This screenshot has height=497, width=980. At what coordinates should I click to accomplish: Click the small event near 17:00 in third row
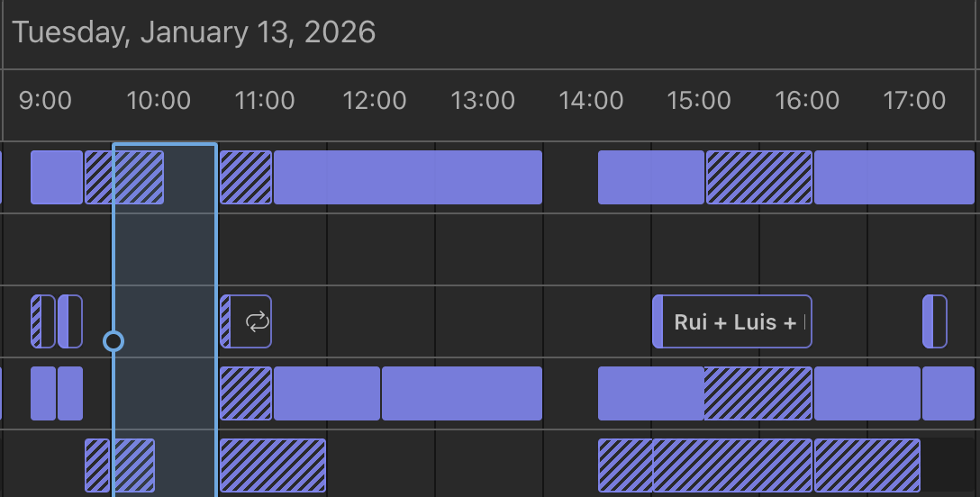935,321
